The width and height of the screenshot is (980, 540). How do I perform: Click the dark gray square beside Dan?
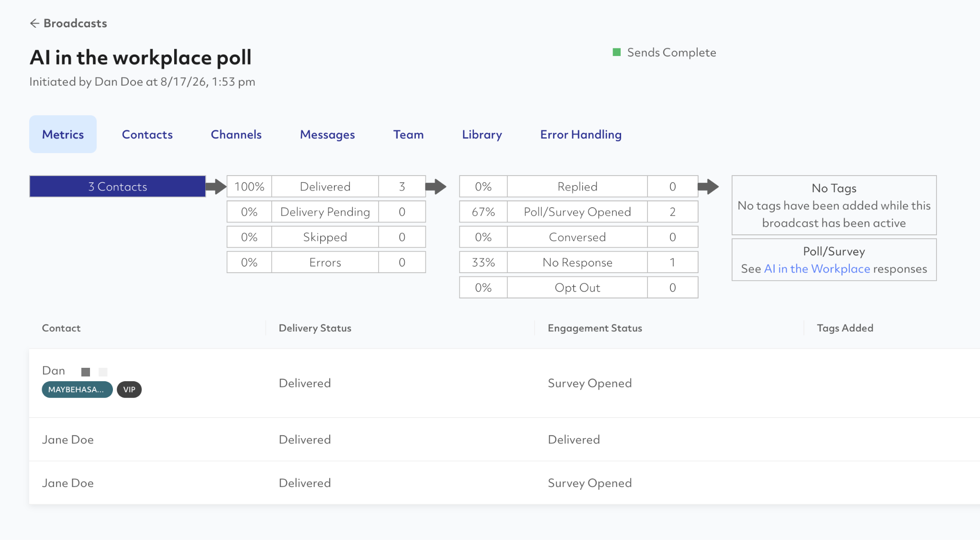tap(86, 372)
